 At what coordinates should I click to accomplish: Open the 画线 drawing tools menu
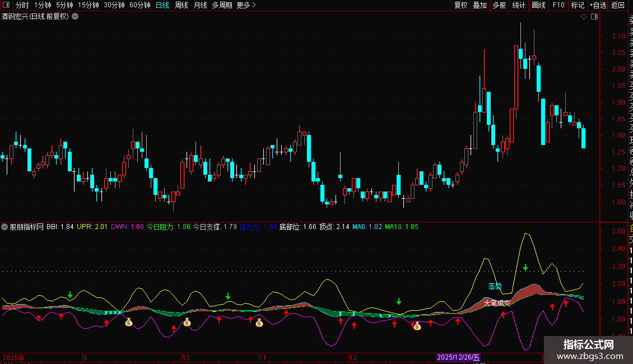tap(538, 5)
